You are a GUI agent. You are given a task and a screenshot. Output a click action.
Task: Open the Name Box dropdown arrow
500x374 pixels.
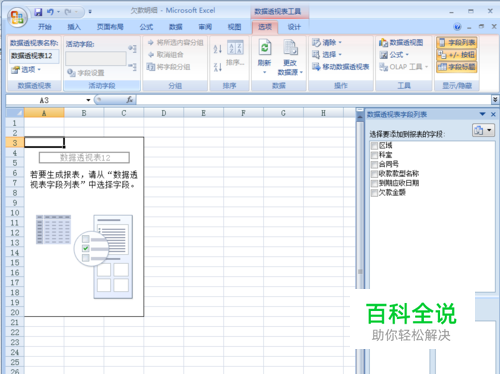pyautogui.click(x=88, y=100)
